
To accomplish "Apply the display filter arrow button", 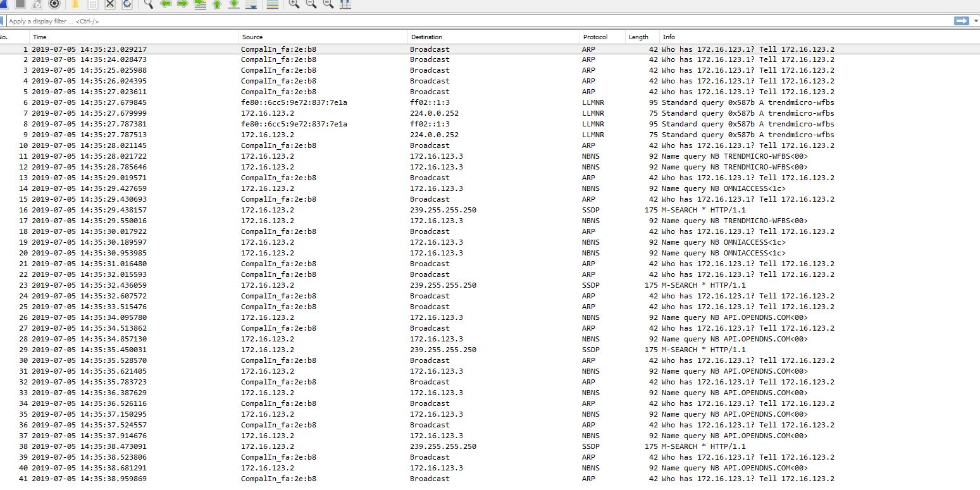I will [x=961, y=21].
